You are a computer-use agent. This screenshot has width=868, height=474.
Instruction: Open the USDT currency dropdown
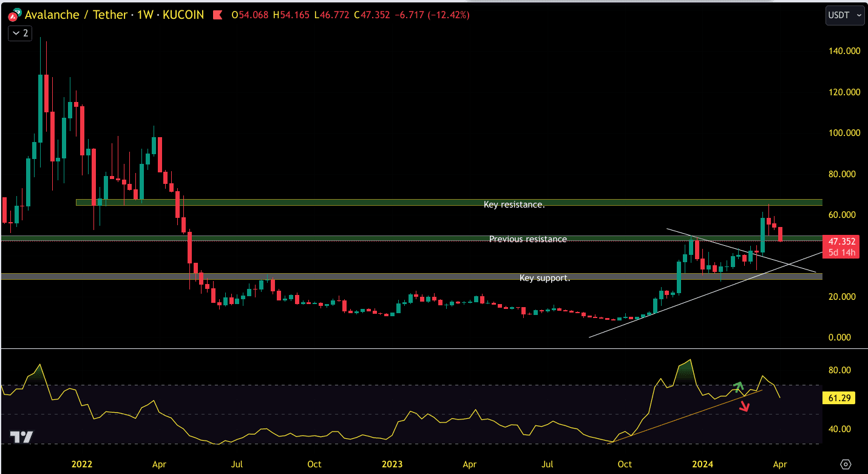[x=845, y=15]
